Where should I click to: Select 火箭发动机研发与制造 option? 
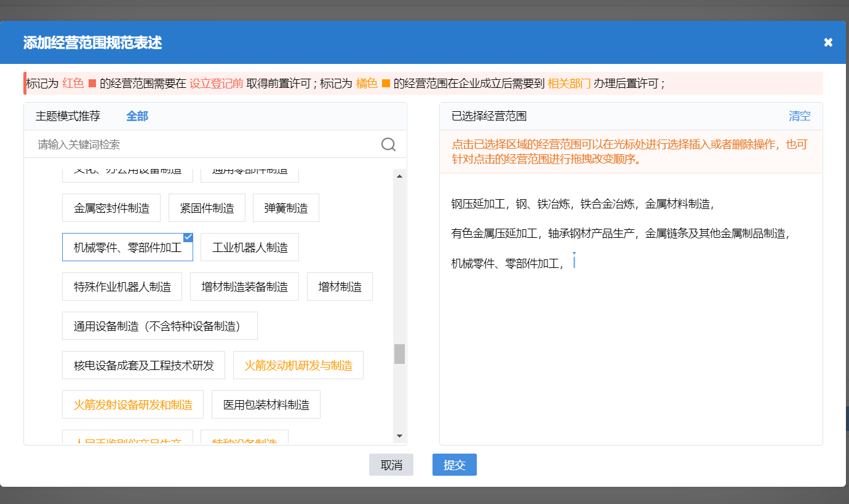(x=298, y=364)
